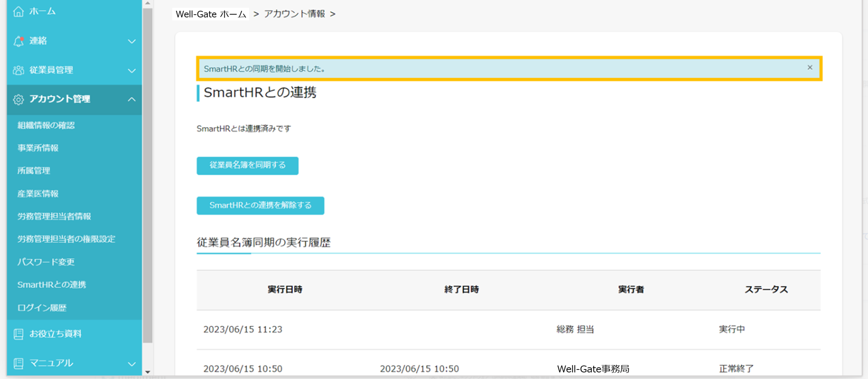The width and height of the screenshot is (868, 379).
Task: Click the sidebar scrollbar down arrow
Action: [x=148, y=372]
